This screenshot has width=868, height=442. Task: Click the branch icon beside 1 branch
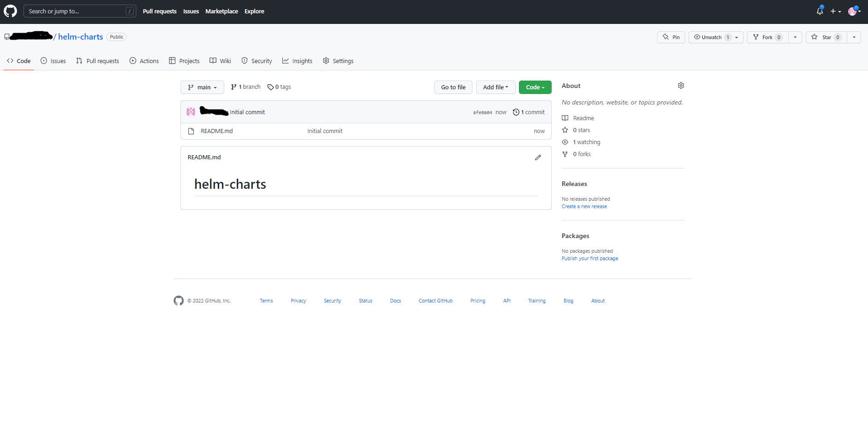pyautogui.click(x=234, y=87)
